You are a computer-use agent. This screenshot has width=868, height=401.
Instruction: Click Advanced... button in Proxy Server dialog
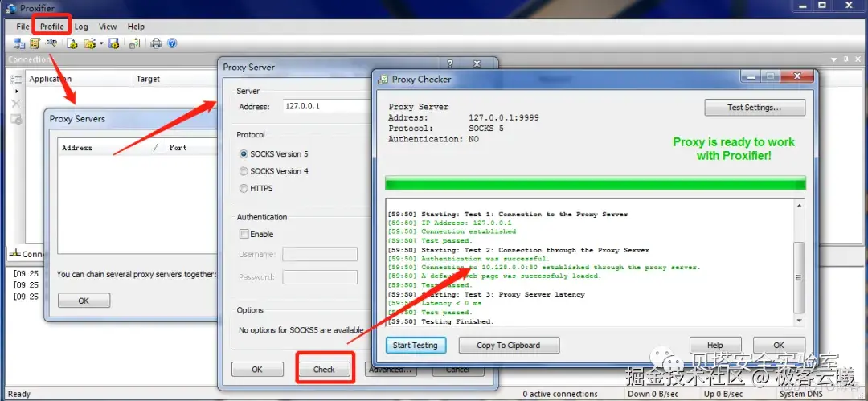(x=391, y=369)
